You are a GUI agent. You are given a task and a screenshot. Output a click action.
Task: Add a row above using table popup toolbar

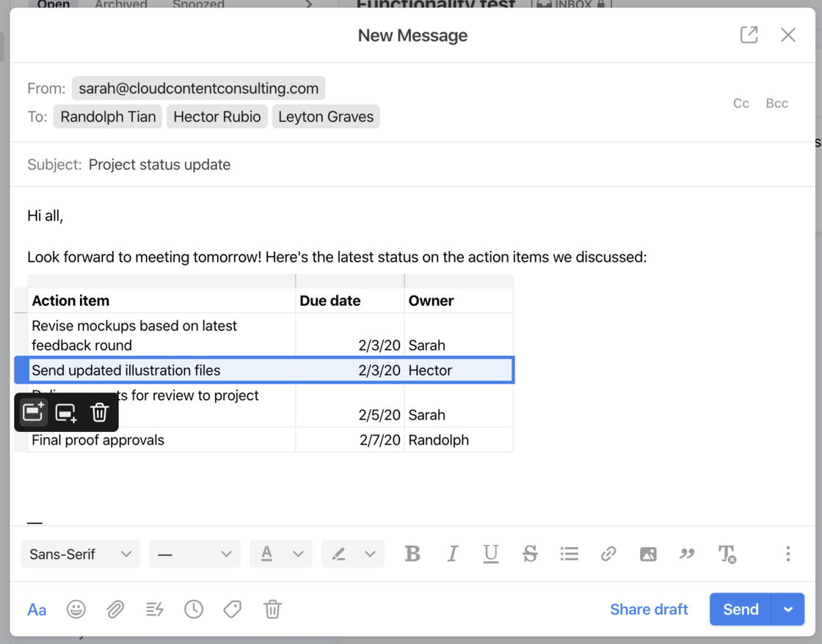[32, 411]
